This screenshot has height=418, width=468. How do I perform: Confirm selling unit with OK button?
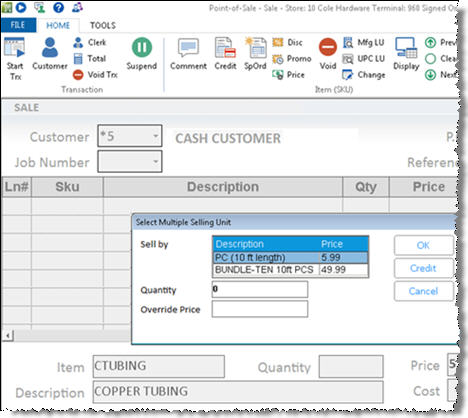[423, 245]
